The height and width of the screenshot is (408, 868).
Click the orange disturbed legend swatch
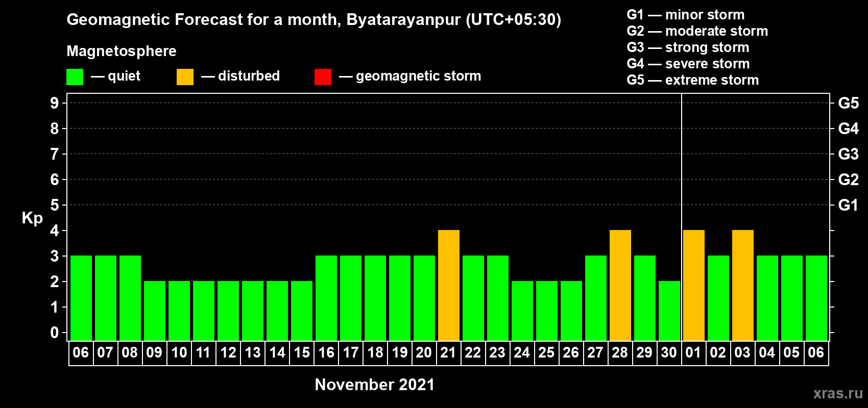(x=185, y=77)
